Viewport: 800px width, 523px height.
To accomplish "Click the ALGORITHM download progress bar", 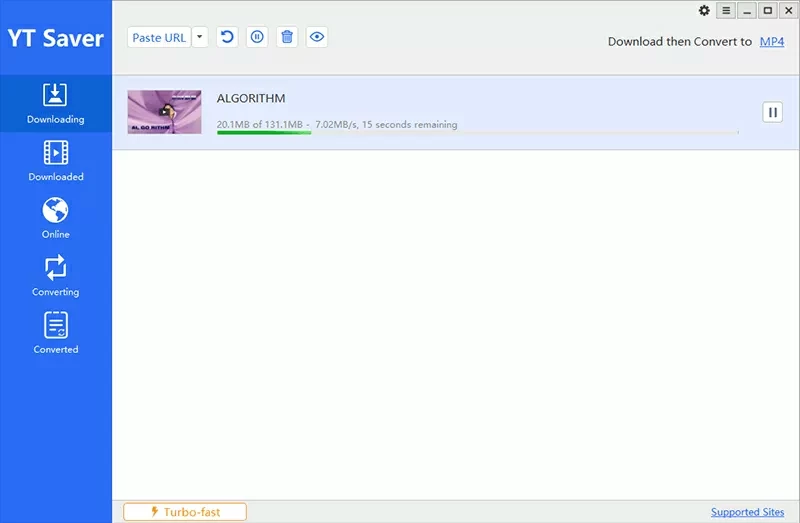I will click(477, 132).
